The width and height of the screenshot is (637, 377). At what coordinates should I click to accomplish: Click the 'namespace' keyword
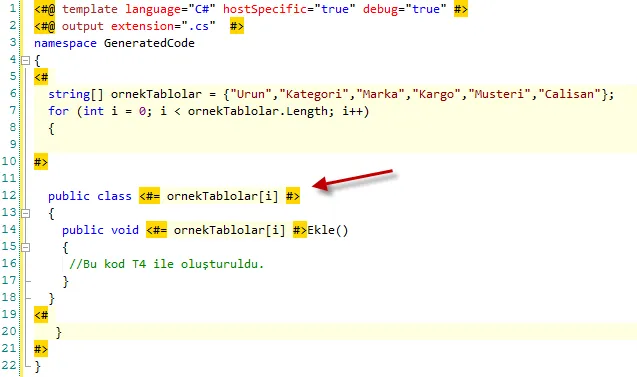(65, 43)
